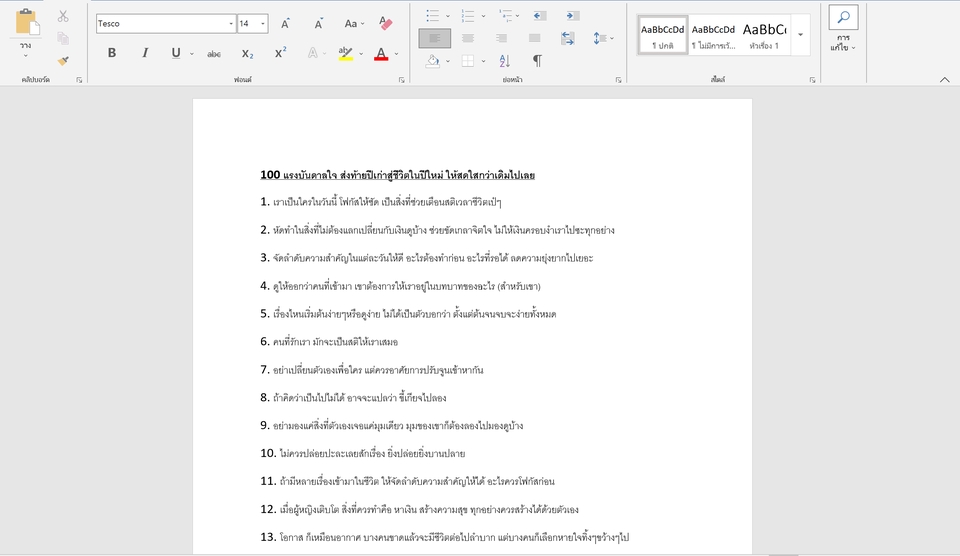The height and width of the screenshot is (556, 960).
Task: Decrease paragraph indent
Action: click(x=539, y=15)
